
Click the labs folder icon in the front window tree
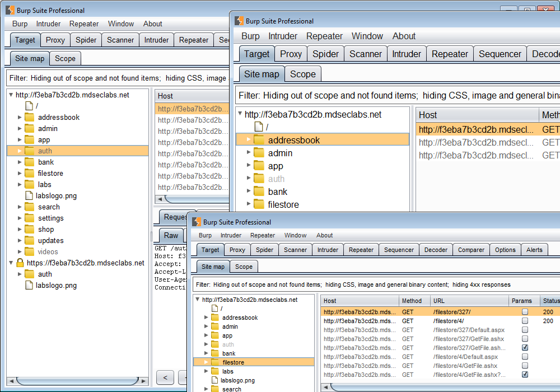[x=214, y=371]
